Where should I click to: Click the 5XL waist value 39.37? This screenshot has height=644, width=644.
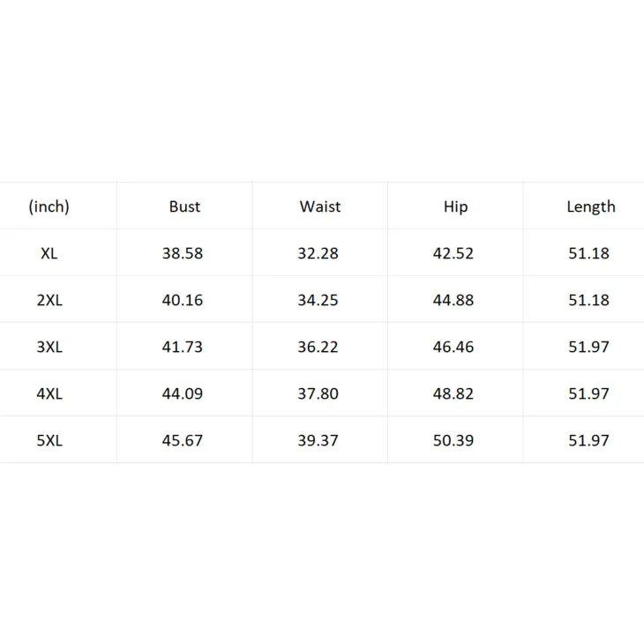318,441
